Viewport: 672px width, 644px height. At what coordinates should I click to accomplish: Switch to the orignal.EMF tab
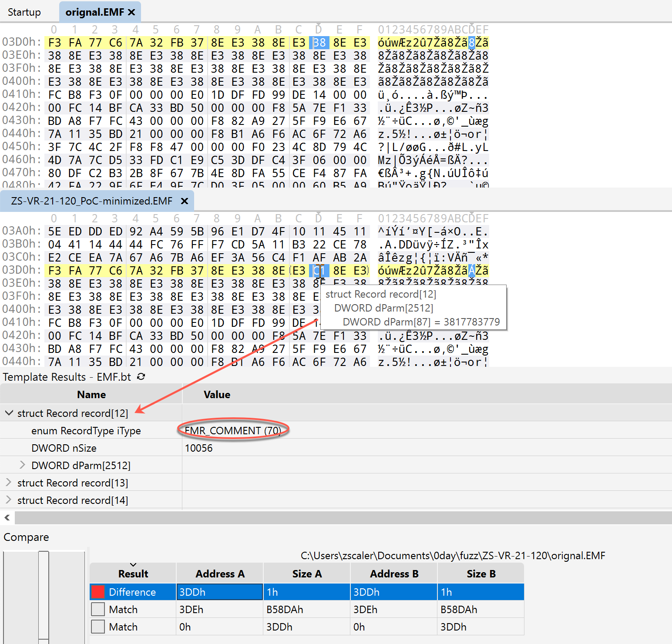(94, 12)
